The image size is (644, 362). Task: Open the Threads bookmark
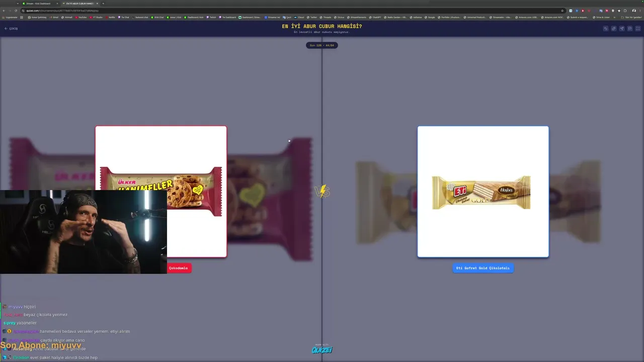(x=326, y=17)
